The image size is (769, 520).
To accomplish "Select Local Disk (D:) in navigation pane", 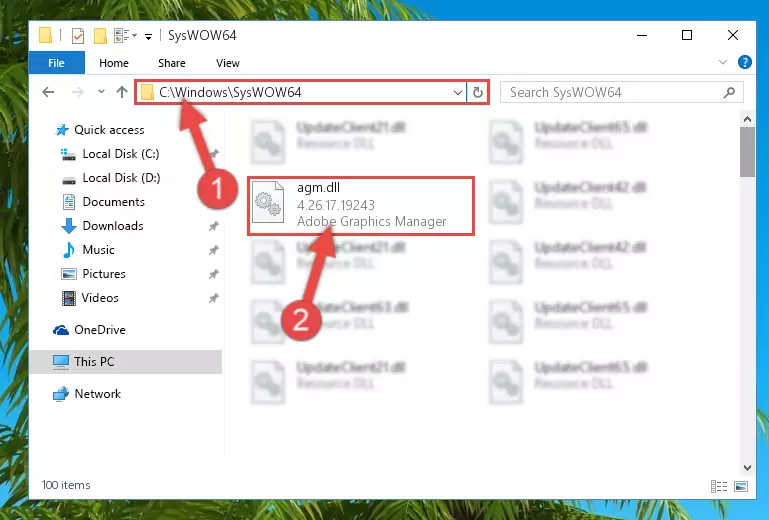I will [x=121, y=178].
